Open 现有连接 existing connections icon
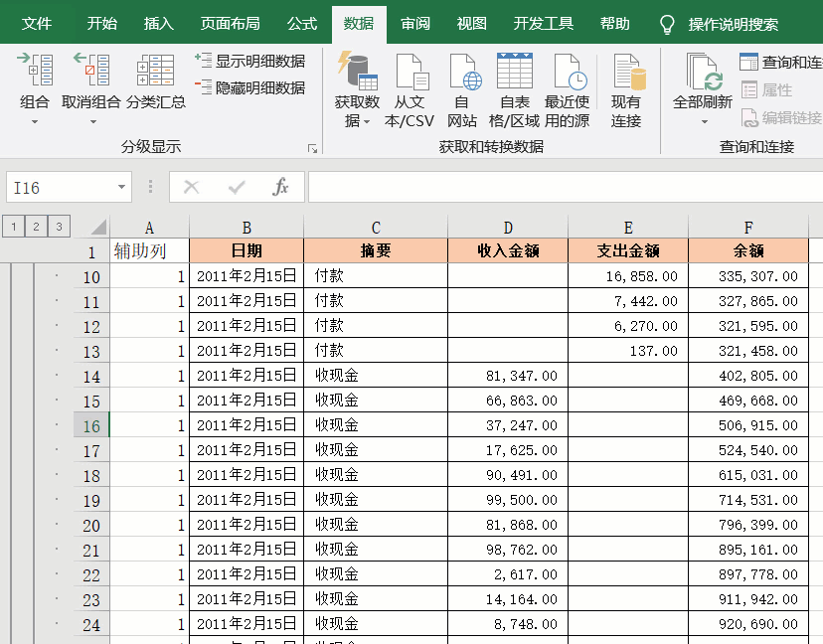Screen dimensions: 823x644 click(629, 72)
